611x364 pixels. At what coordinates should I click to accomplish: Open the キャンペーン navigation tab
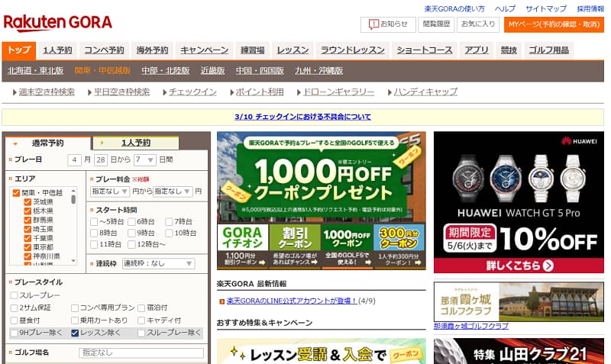pos(204,50)
